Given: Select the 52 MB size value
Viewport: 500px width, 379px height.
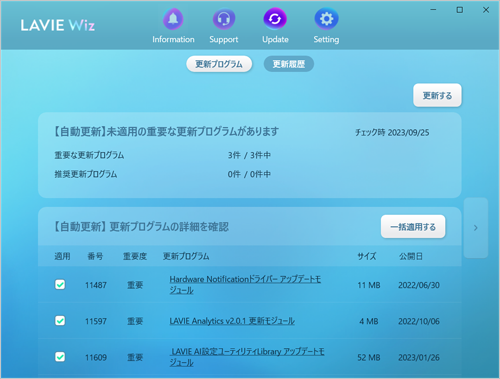Looking at the screenshot, I should 369,358.
